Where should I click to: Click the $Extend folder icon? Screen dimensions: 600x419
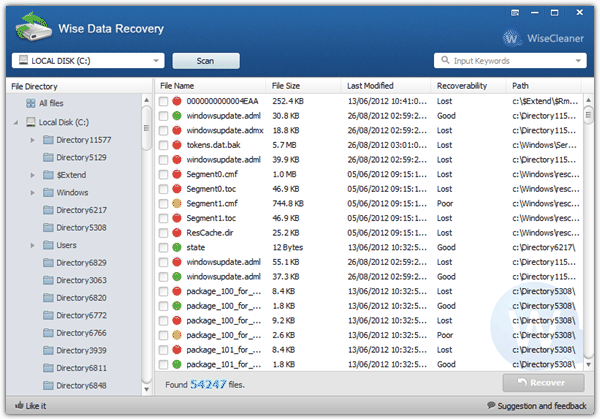[x=48, y=175]
